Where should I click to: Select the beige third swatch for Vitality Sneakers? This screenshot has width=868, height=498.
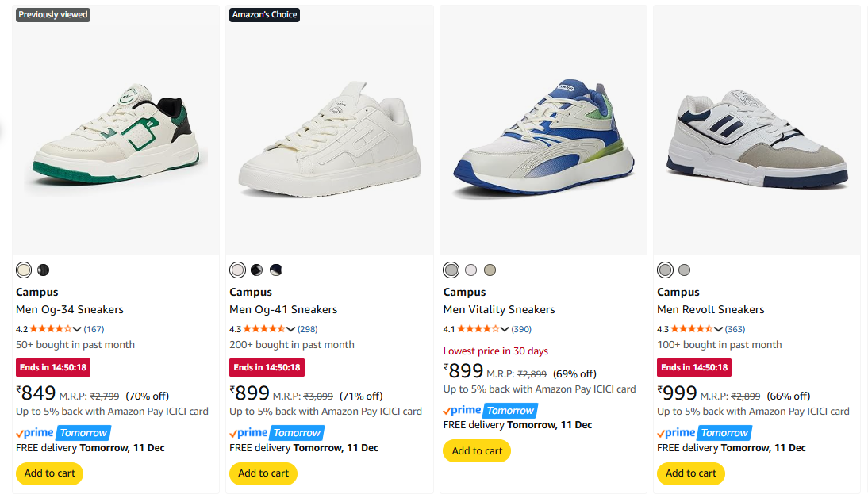pyautogui.click(x=490, y=270)
